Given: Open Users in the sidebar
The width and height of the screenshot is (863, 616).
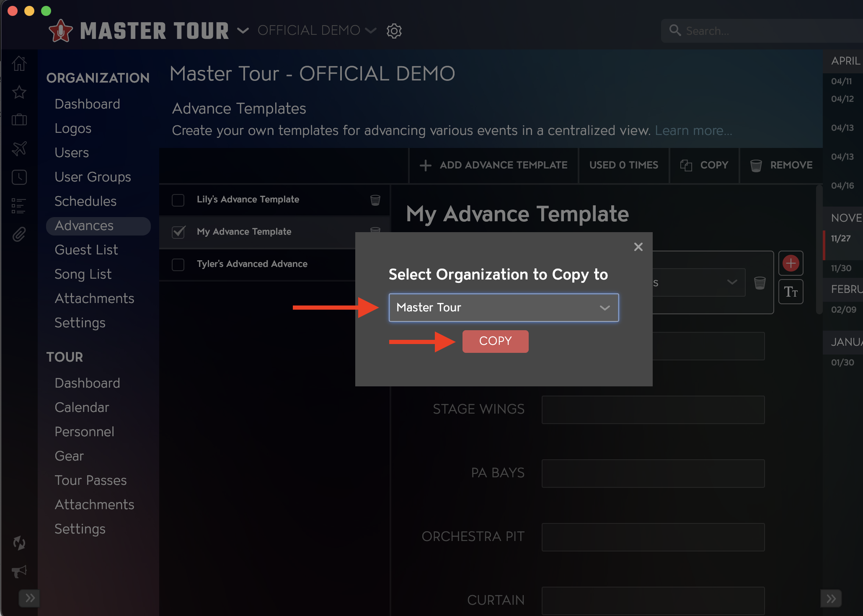Looking at the screenshot, I should [72, 153].
